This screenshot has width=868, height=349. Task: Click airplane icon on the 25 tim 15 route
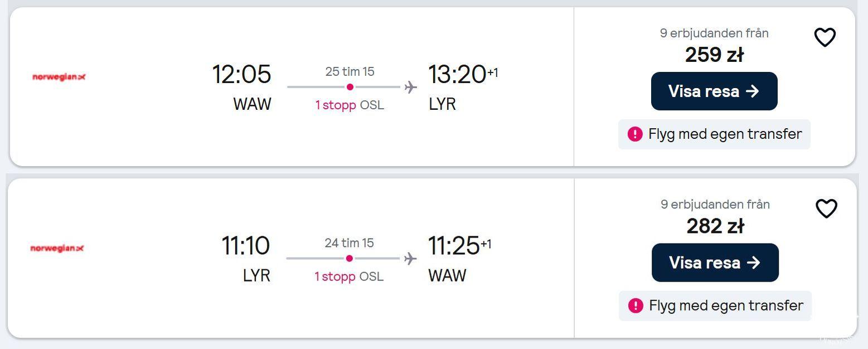[411, 87]
